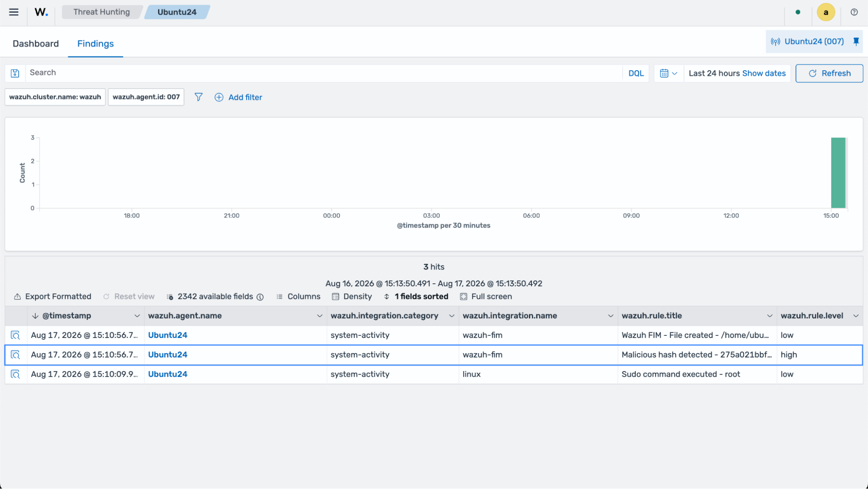
Task: Toggle DQL query language
Action: (636, 73)
